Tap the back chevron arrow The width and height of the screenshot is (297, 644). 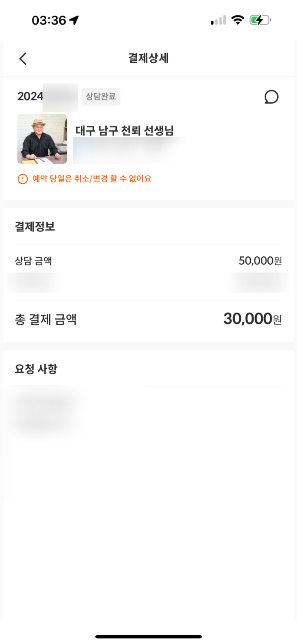point(23,59)
